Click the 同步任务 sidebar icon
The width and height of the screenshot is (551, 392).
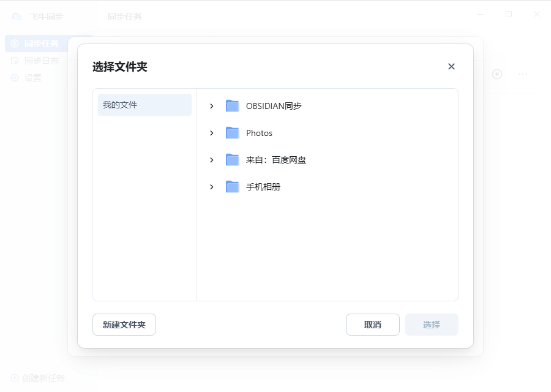pos(15,43)
